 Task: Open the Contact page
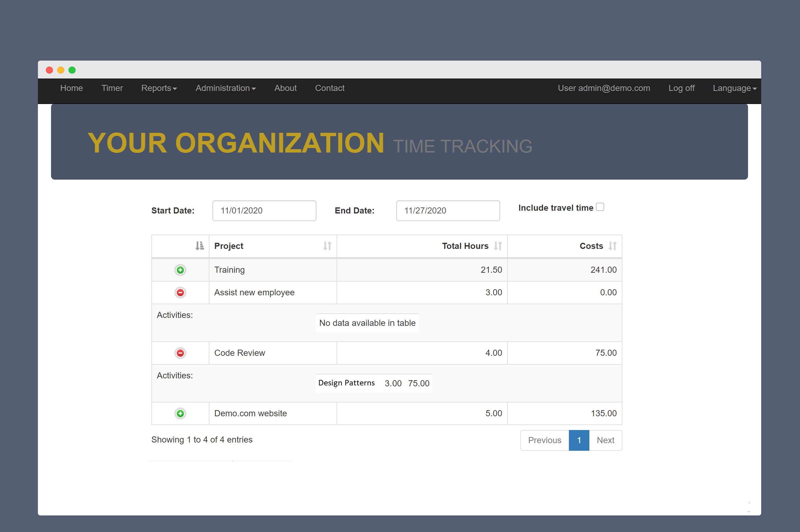point(329,88)
